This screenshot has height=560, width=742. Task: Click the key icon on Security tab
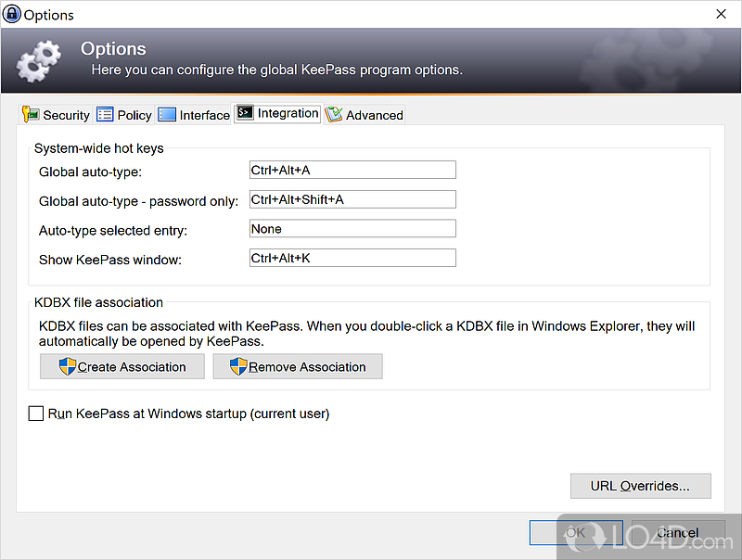(31, 114)
